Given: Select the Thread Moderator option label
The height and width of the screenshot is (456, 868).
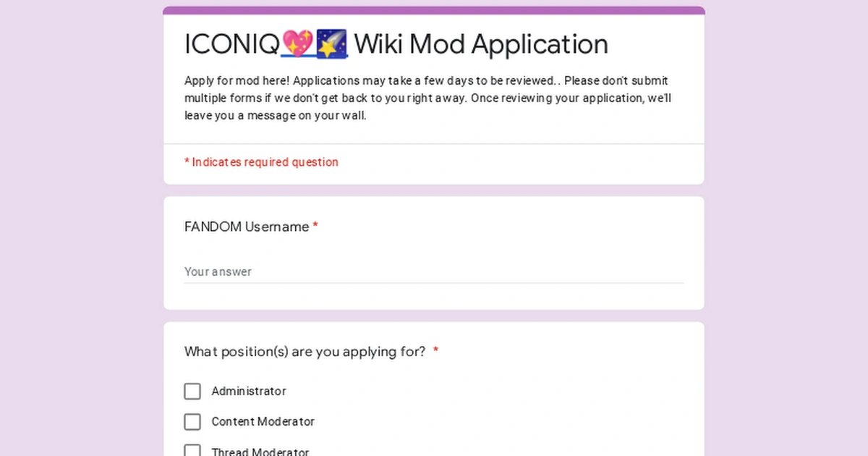Looking at the screenshot, I should click(260, 450).
